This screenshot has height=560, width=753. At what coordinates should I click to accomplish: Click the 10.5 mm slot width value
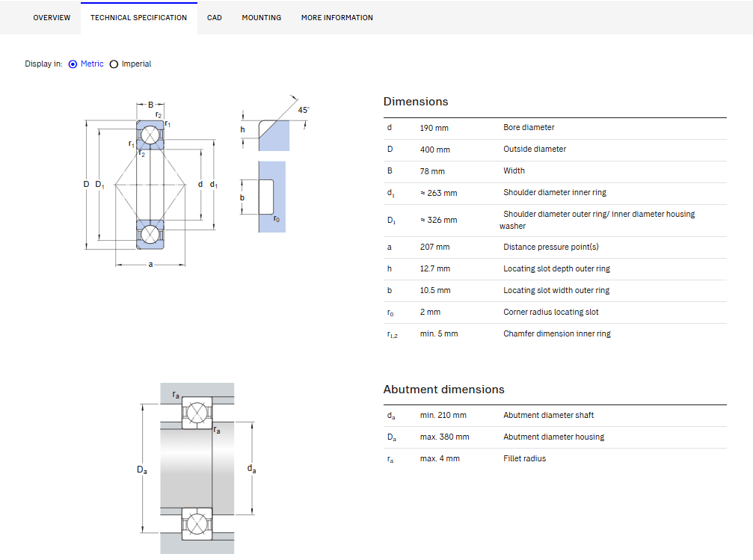[435, 290]
